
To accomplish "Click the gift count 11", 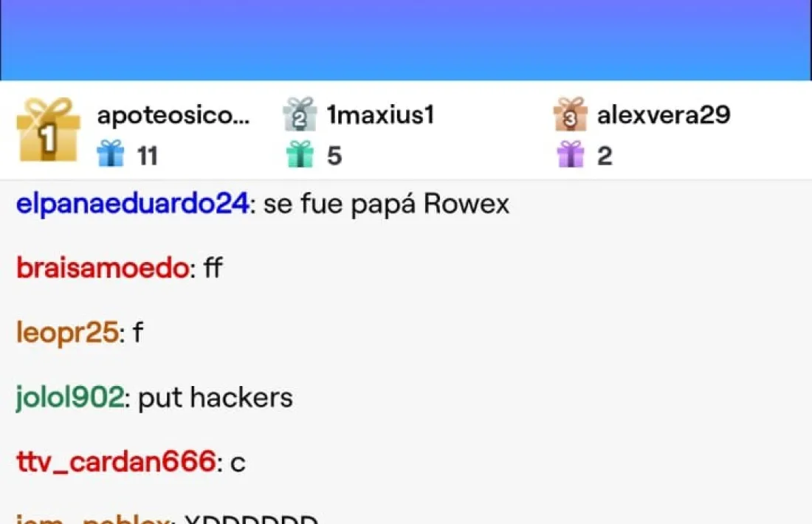I will click(x=147, y=156).
